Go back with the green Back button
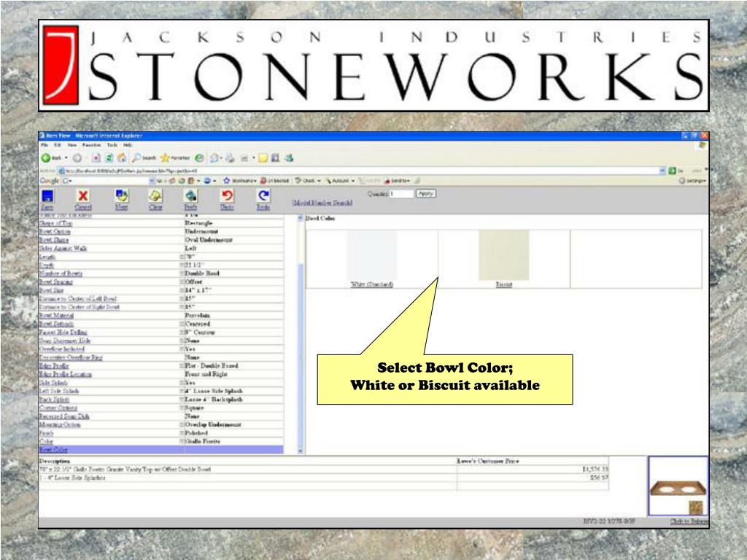Screen dimensions: 747x560 (x=52, y=157)
